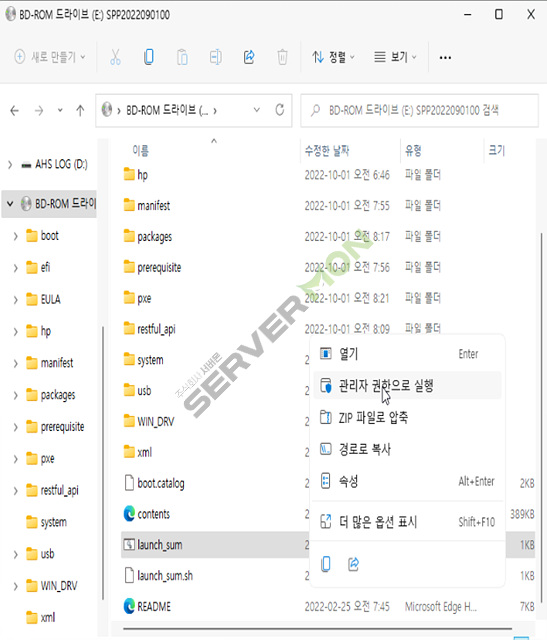Click the Share icon in toolbar

(249, 57)
